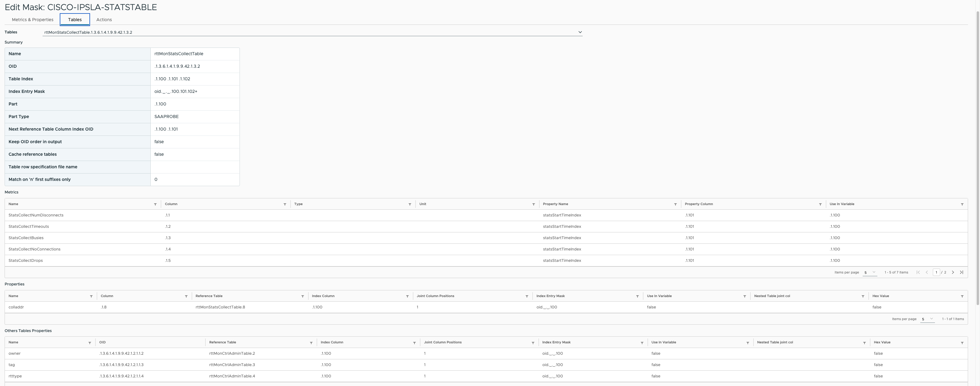Filter the Metrics Name column
The height and width of the screenshot is (386, 980).
click(155, 204)
